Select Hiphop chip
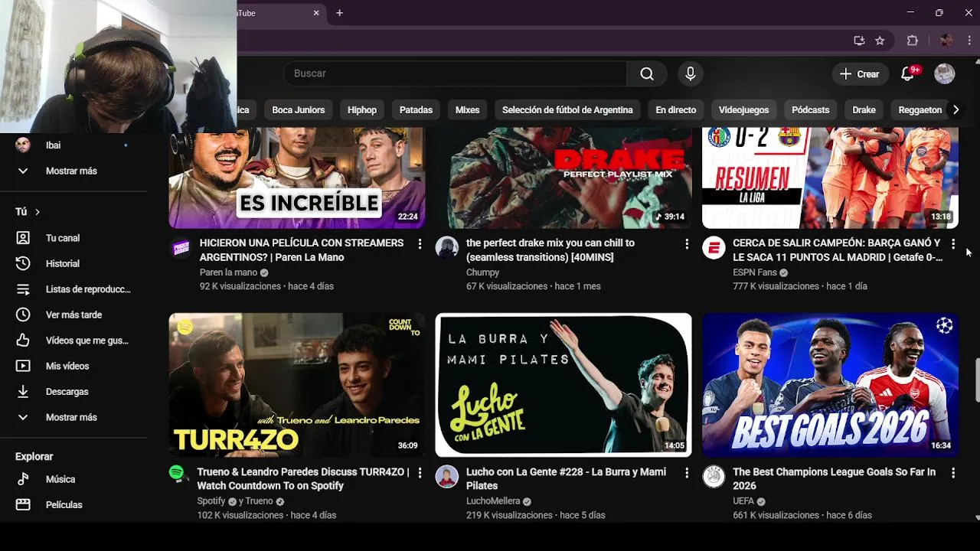 362,109
